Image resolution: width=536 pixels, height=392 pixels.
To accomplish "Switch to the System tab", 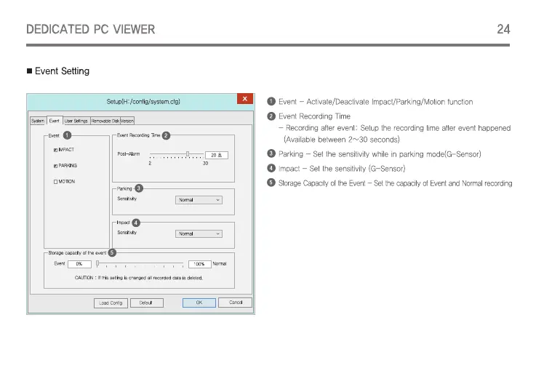I will pos(38,121).
